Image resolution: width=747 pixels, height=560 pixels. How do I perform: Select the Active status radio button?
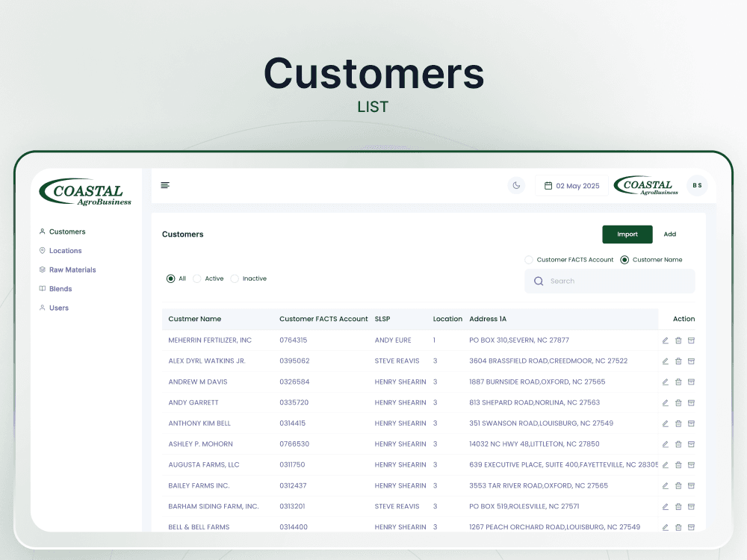(196, 279)
